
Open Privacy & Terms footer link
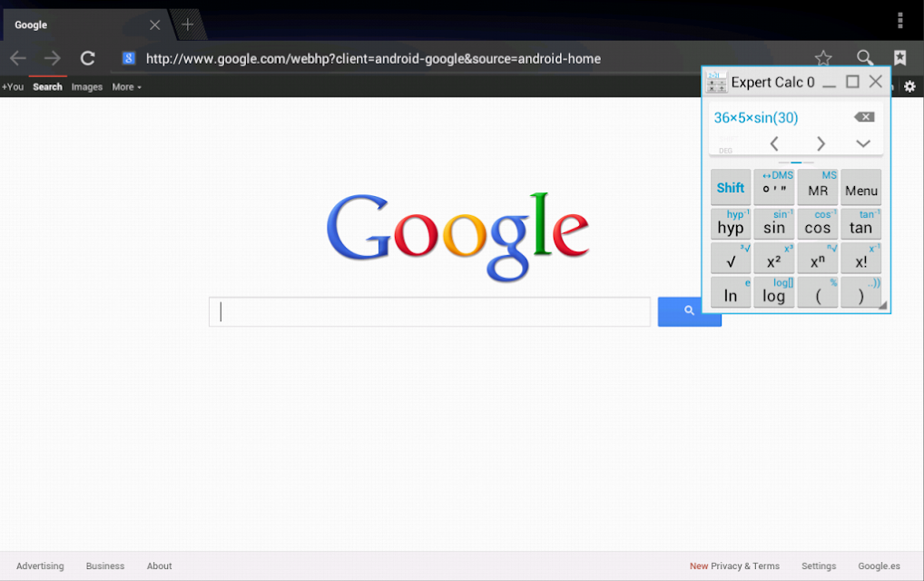tap(745, 566)
